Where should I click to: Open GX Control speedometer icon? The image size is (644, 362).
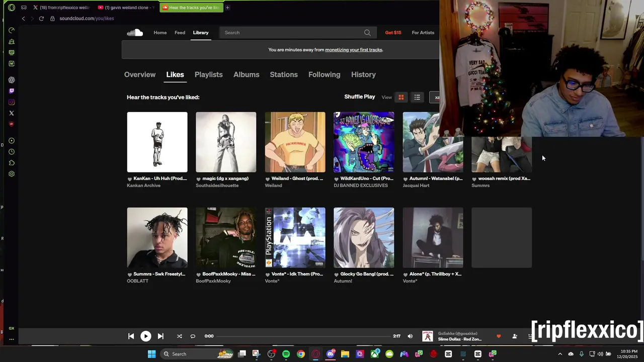12,30
